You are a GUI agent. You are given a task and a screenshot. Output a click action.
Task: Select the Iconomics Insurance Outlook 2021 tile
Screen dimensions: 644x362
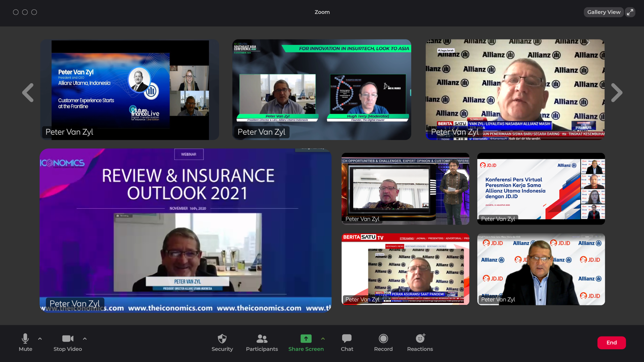(185, 231)
